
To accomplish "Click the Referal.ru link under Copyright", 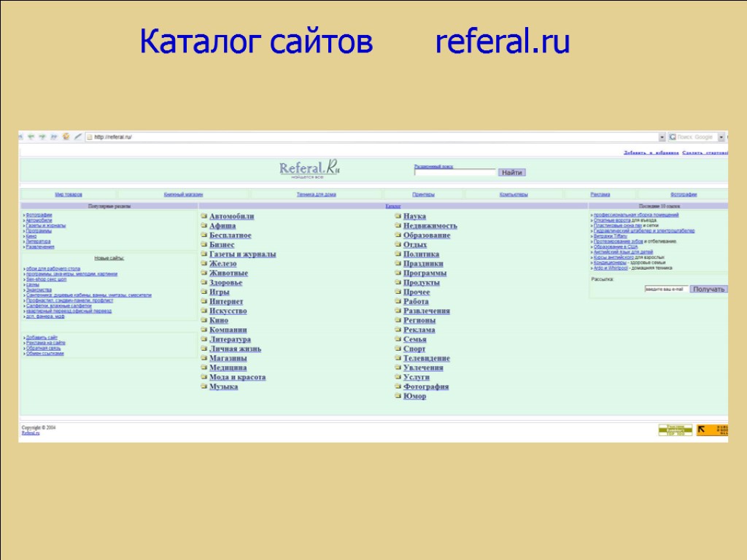I will (x=31, y=433).
